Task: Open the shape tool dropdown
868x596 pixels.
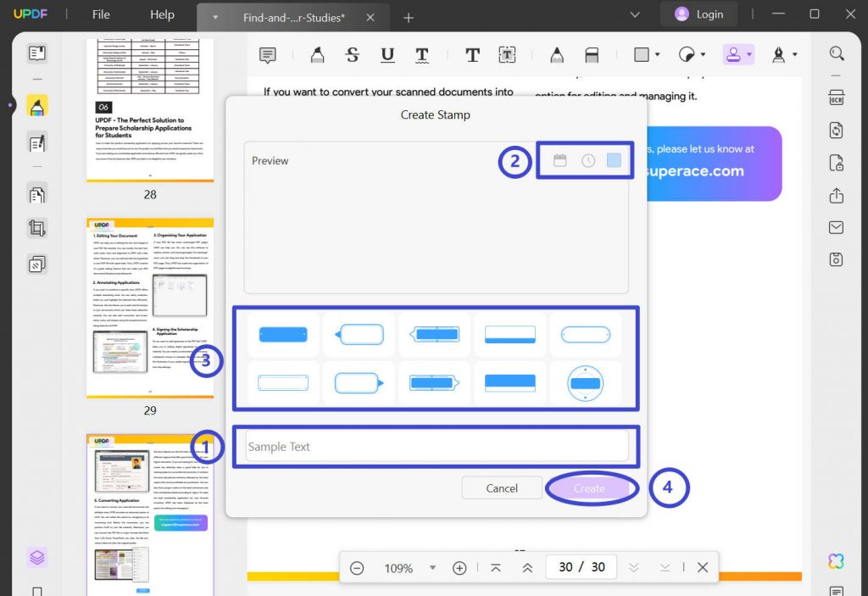Action: pyautogui.click(x=655, y=54)
